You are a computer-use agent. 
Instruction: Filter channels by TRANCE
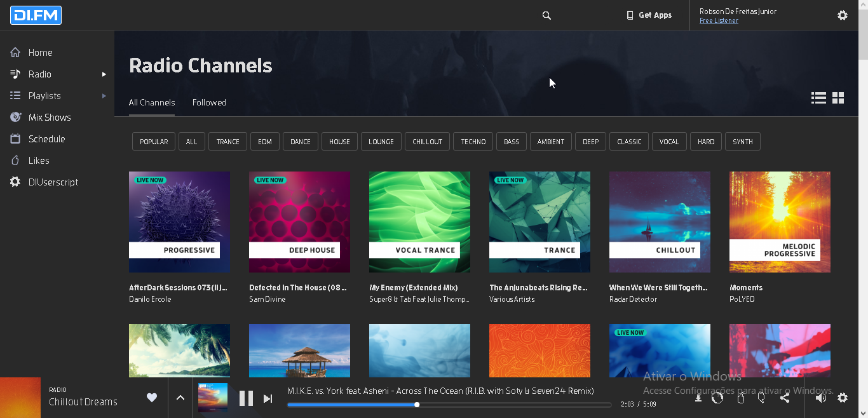pyautogui.click(x=227, y=142)
